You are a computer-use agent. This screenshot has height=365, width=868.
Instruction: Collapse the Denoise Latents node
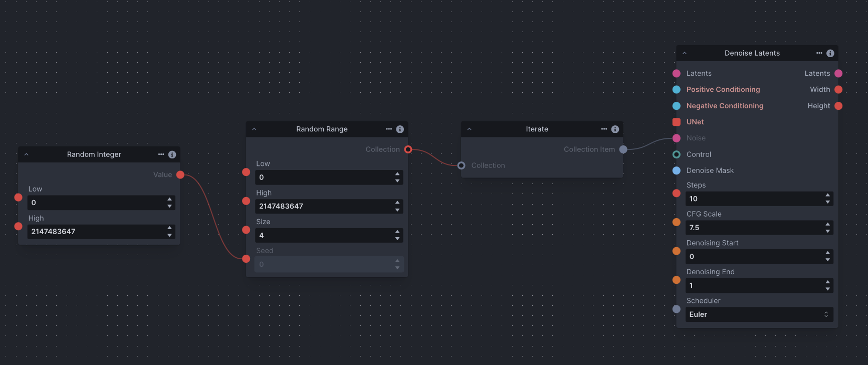point(684,53)
